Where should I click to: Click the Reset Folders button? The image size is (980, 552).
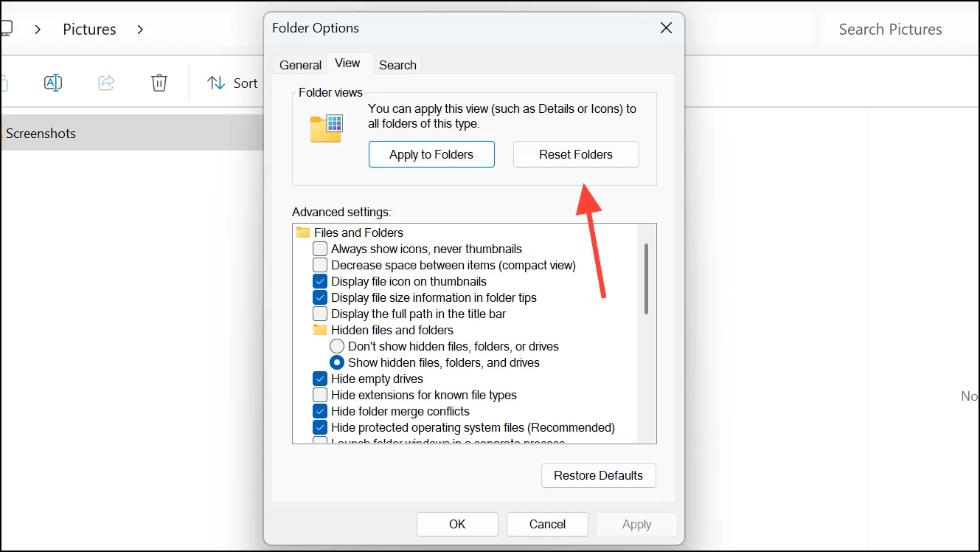click(576, 154)
